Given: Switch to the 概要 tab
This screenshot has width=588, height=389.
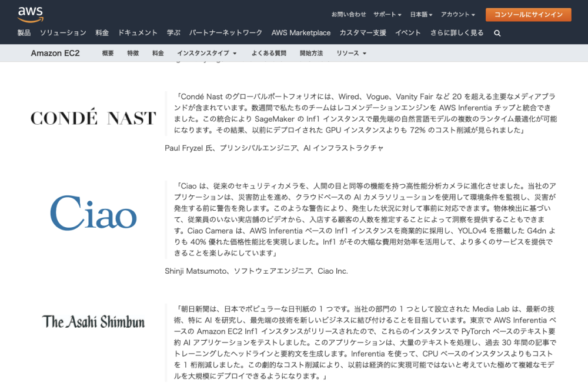Looking at the screenshot, I should pos(108,54).
